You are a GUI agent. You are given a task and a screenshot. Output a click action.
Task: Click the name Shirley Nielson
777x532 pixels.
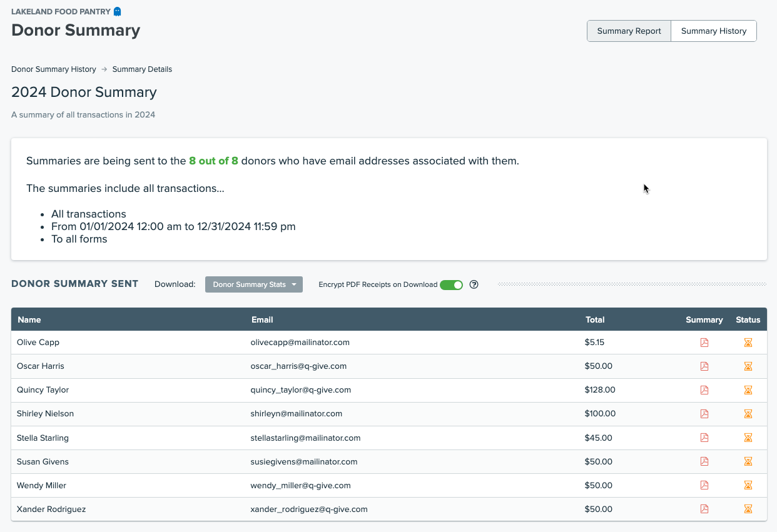tap(45, 414)
